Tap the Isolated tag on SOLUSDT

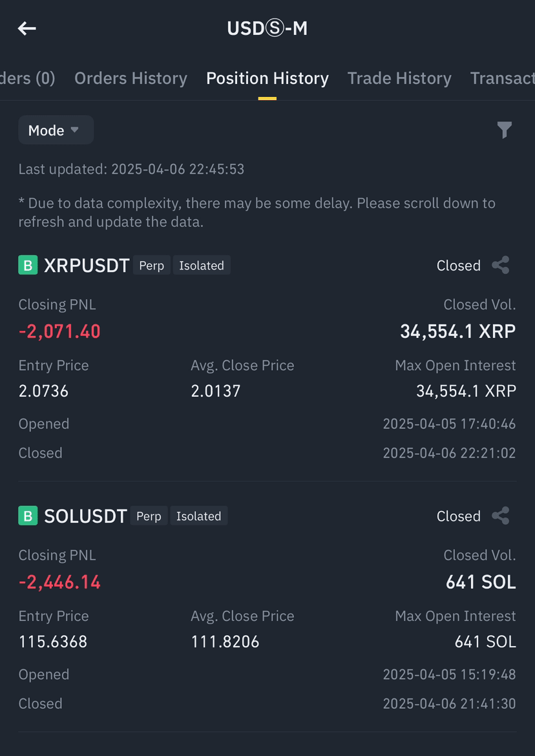tap(198, 516)
